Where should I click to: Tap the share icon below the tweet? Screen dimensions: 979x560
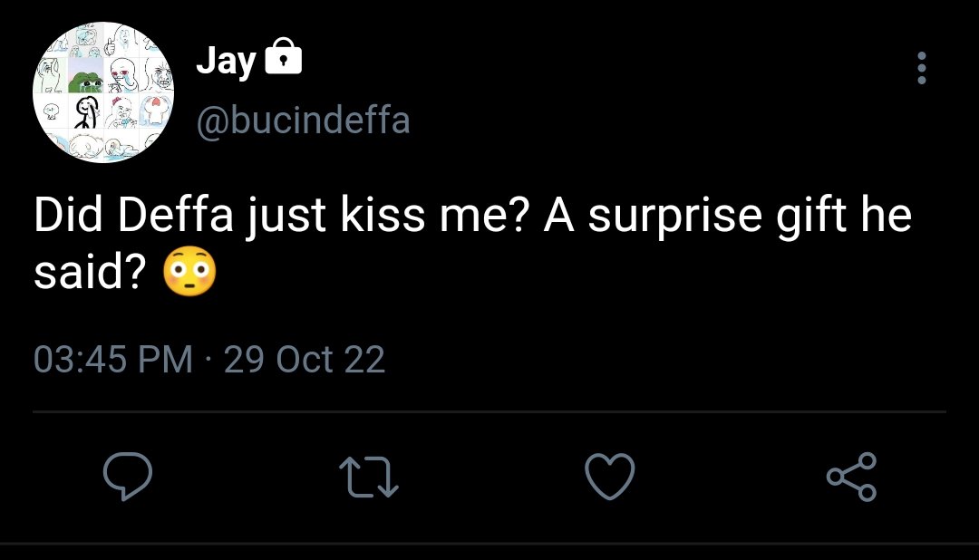coord(851,477)
